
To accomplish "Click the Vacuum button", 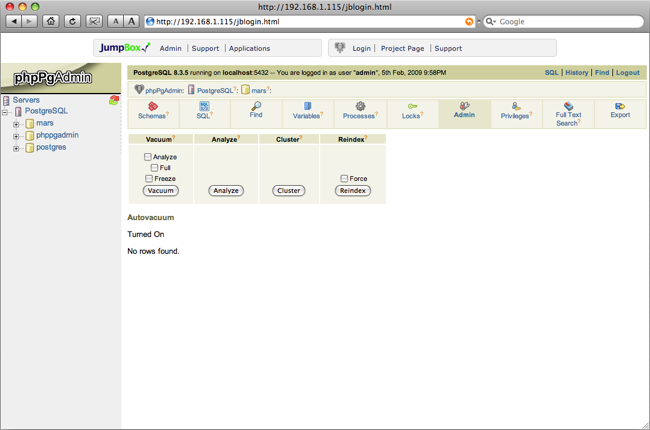I will click(x=160, y=190).
